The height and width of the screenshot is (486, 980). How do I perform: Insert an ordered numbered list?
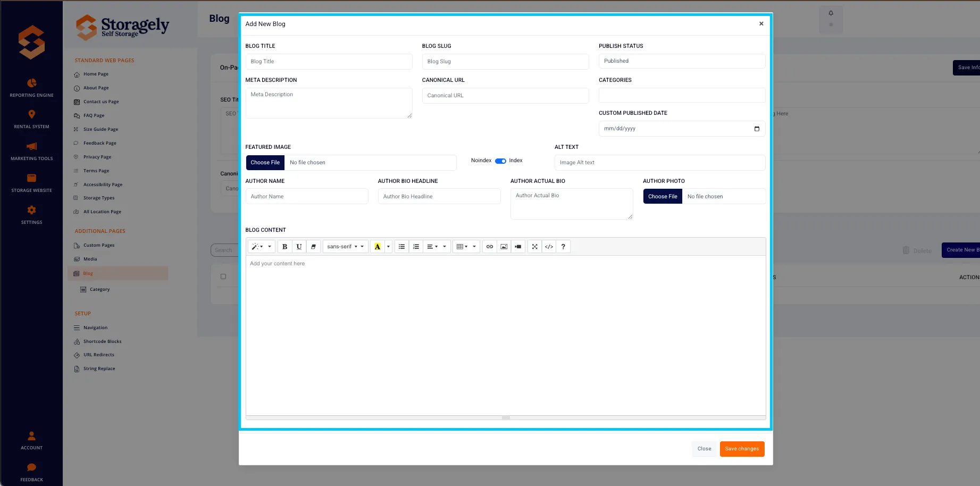[416, 247]
